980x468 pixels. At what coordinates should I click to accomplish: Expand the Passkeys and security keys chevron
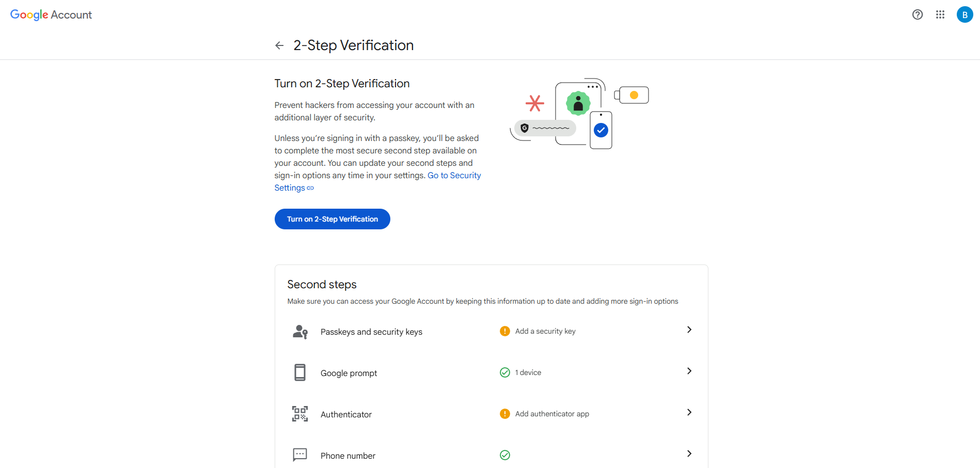coord(689,330)
